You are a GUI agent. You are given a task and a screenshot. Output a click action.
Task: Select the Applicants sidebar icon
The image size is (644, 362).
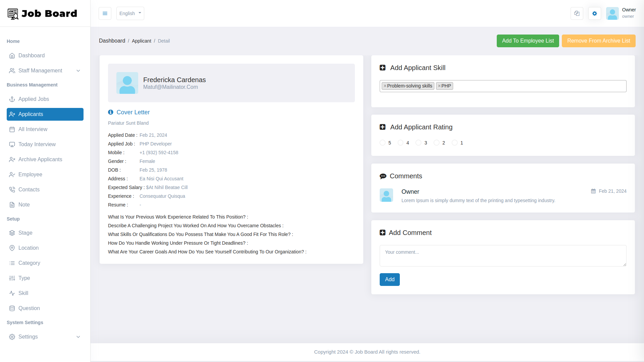pos(12,114)
